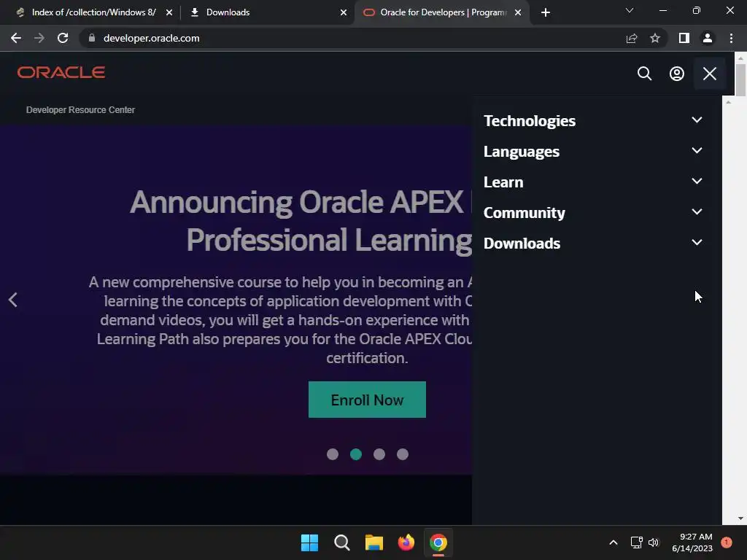The image size is (747, 560).
Task: Select the third carousel dot
Action: 379,454
